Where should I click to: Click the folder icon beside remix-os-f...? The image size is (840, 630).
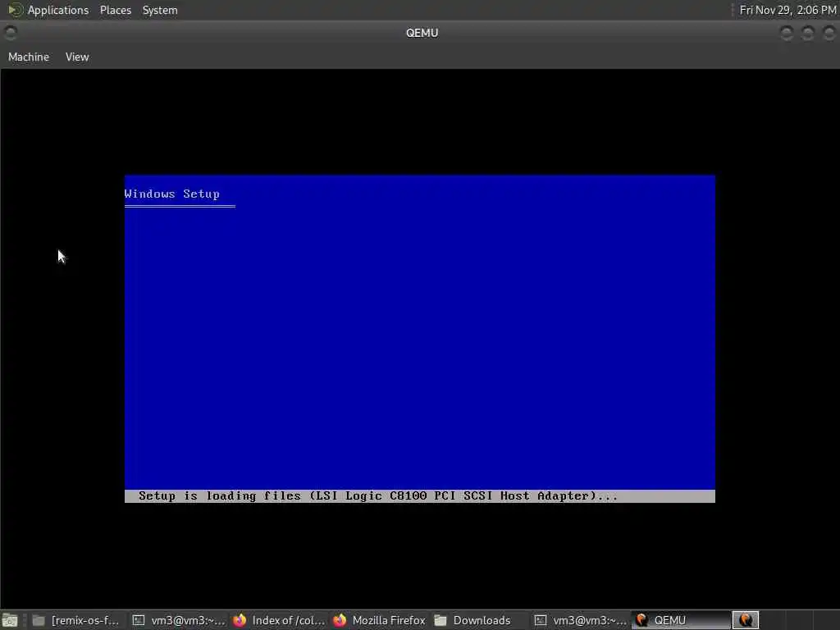(39, 620)
